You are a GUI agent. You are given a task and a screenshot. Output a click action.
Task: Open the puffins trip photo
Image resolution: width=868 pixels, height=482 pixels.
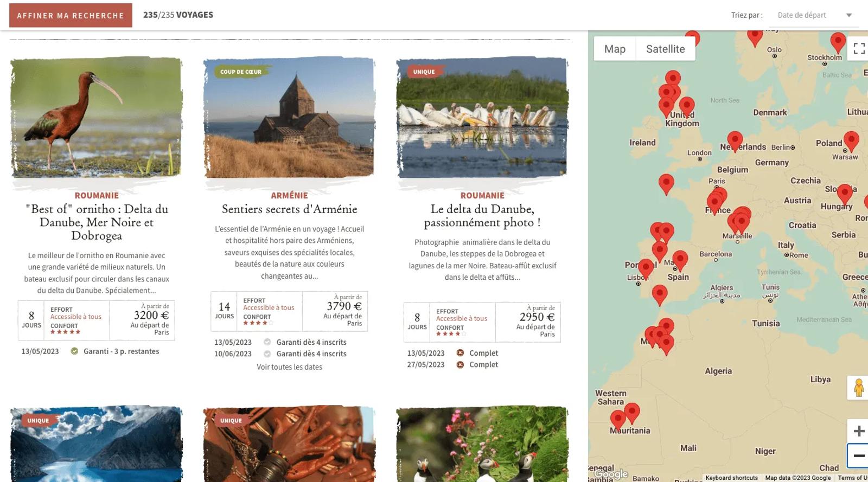[482, 444]
